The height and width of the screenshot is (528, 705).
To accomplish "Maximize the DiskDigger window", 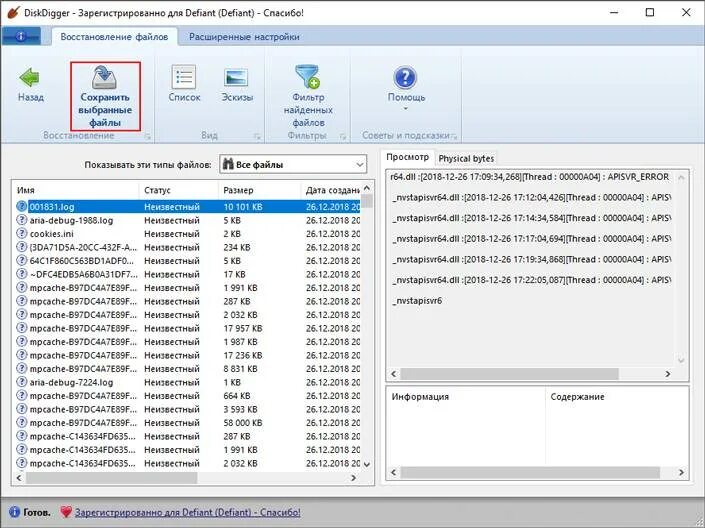I will coord(650,13).
